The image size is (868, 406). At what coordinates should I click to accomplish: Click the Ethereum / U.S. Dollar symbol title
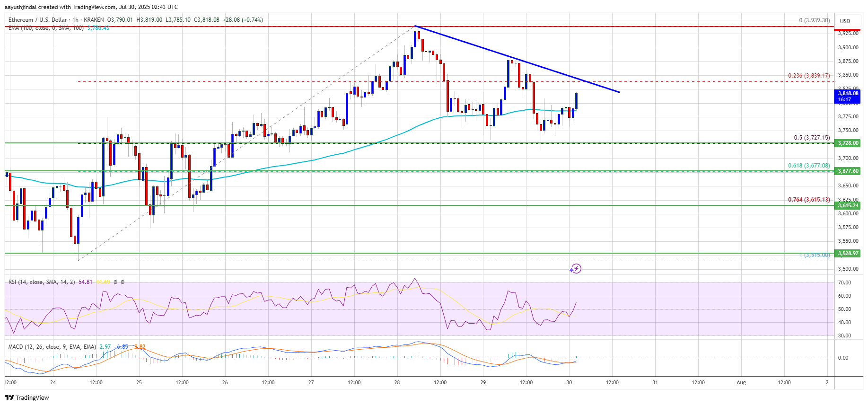[39, 20]
